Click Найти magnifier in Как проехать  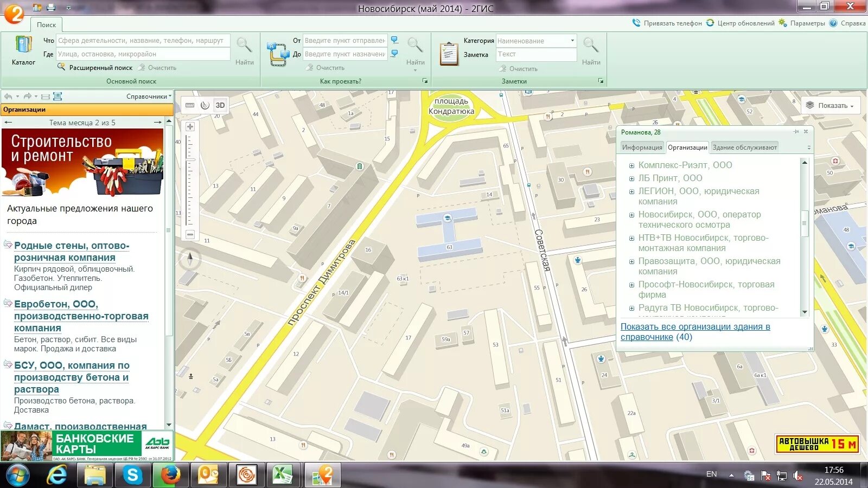416,52
